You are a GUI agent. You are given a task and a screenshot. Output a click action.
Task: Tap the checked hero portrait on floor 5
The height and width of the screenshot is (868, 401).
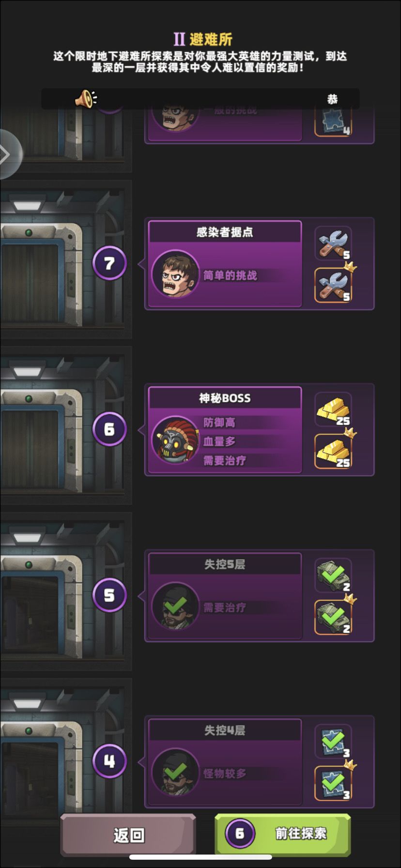(175, 606)
